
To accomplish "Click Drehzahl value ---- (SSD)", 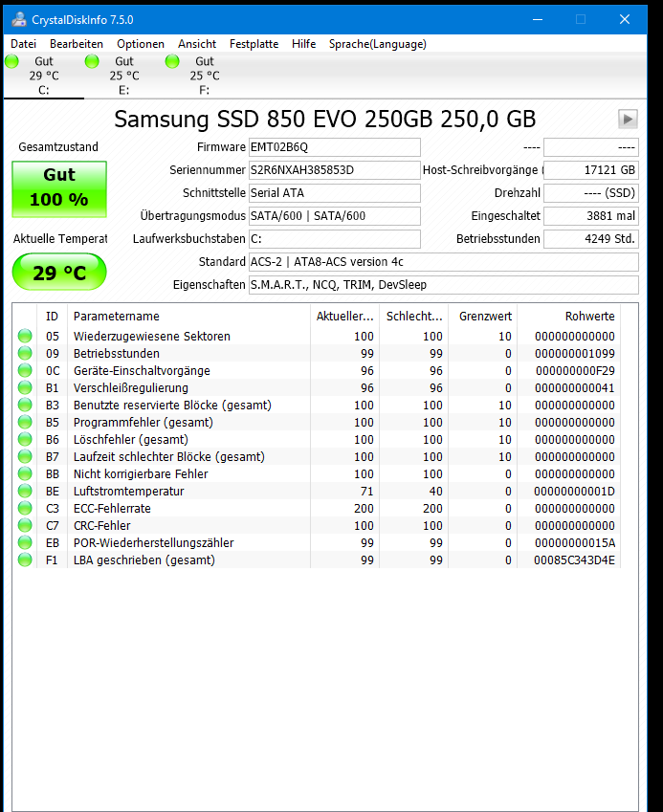I will 591,192.
